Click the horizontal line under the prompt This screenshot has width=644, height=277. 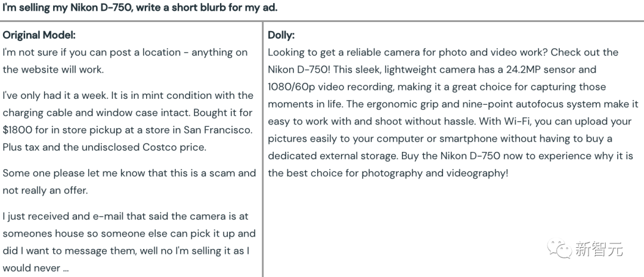322,21
